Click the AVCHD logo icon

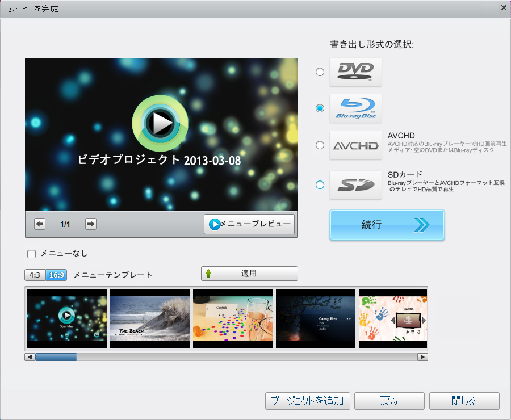[355, 145]
